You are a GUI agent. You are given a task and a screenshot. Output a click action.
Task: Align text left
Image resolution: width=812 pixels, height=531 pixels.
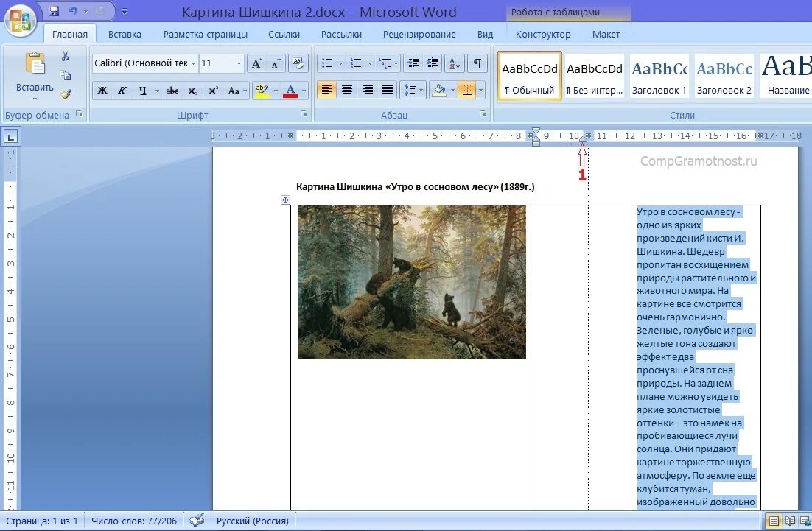(326, 90)
